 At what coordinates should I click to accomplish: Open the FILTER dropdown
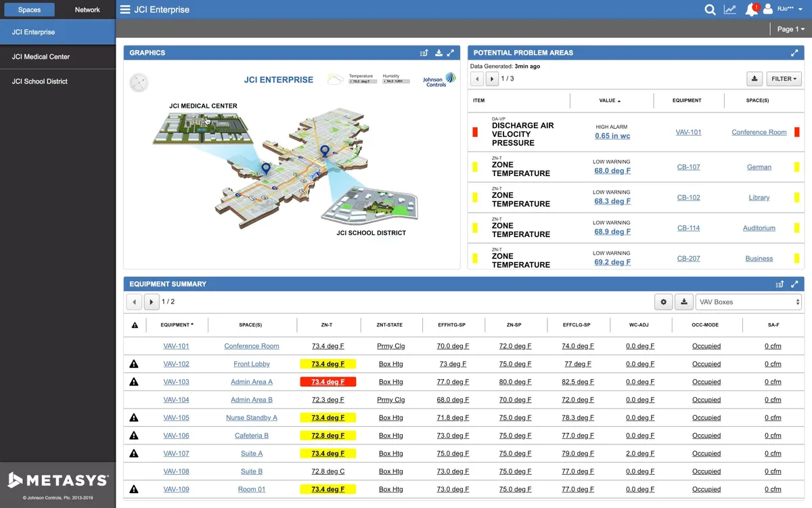784,79
